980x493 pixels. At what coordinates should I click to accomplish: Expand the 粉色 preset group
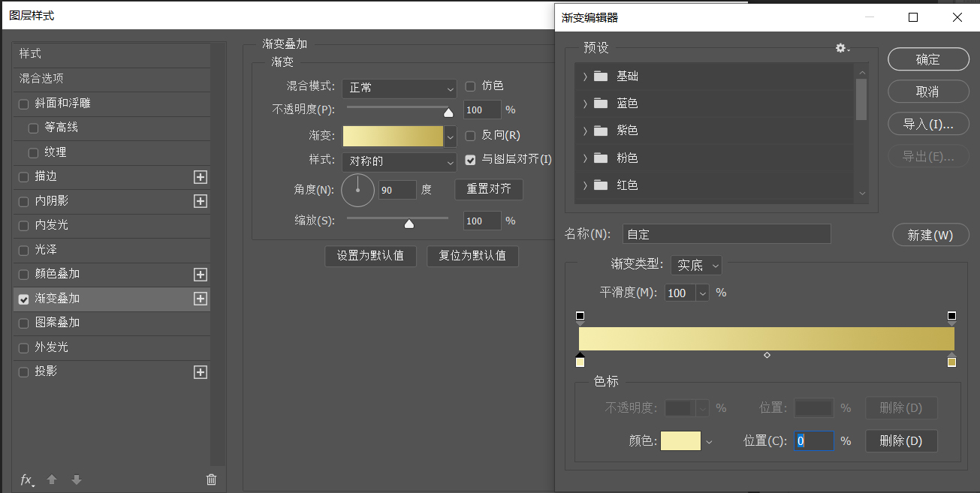click(585, 158)
